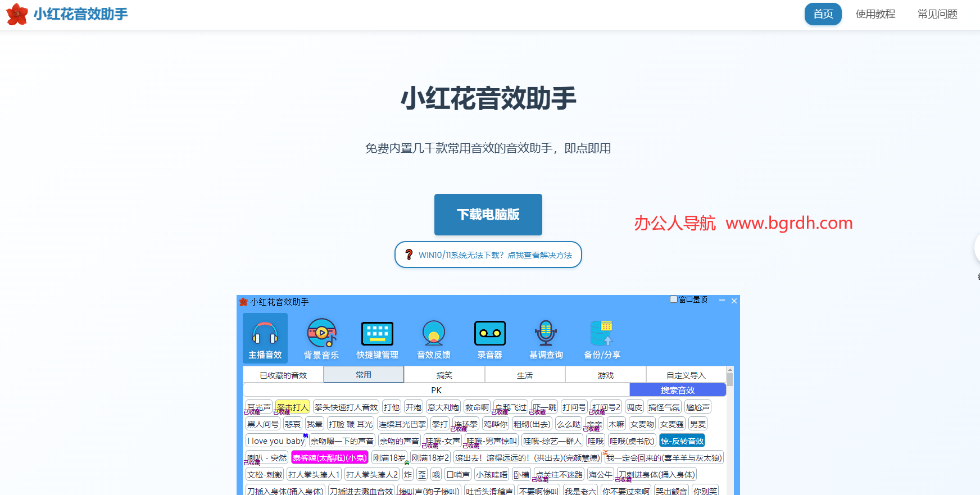This screenshot has height=495, width=980.
Task: Play the 惊-反转音效 sound button
Action: [682, 440]
